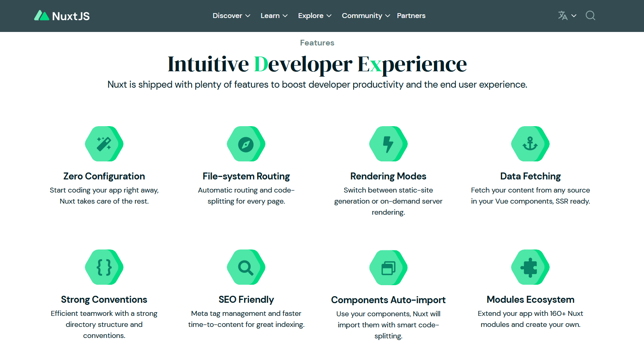This screenshot has width=644, height=356.
Task: Click 'Automatic routing and code-splitting' description
Action: pos(246,195)
